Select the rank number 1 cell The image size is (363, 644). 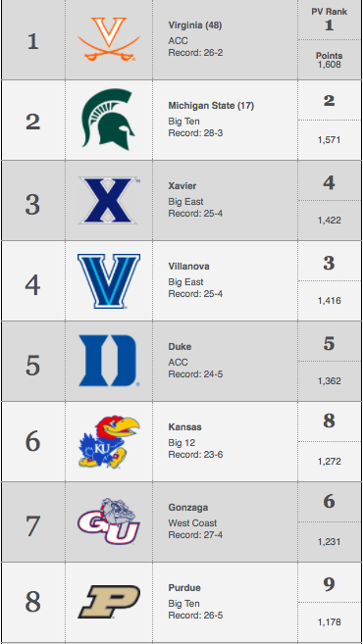pos(33,41)
